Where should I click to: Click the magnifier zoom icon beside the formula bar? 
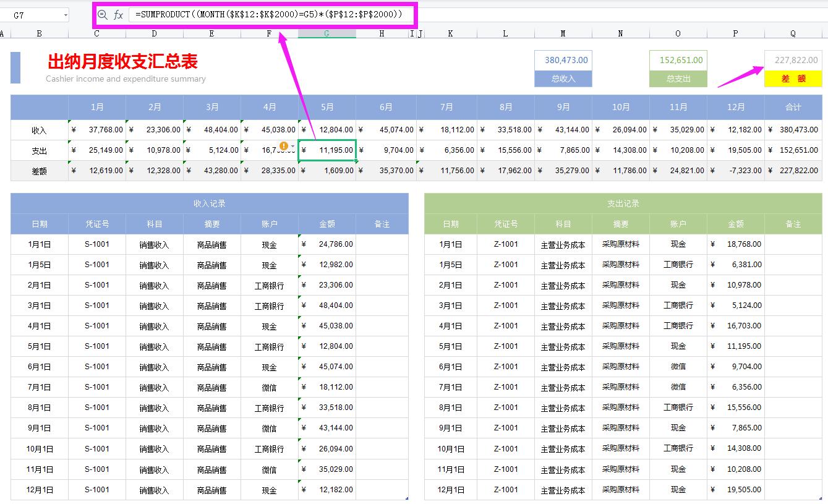click(103, 14)
